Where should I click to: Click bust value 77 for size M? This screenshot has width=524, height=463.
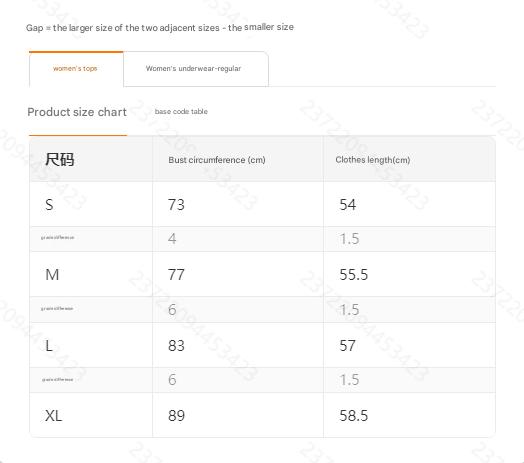click(x=176, y=275)
